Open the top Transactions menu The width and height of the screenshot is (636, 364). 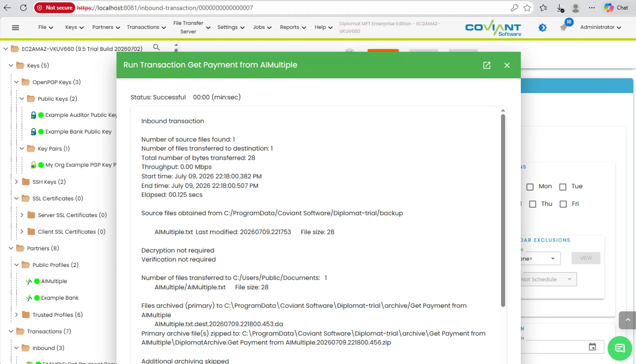[x=146, y=27]
